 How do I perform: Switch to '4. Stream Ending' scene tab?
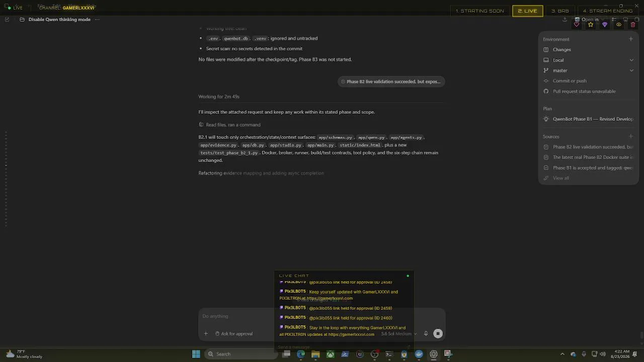click(607, 11)
